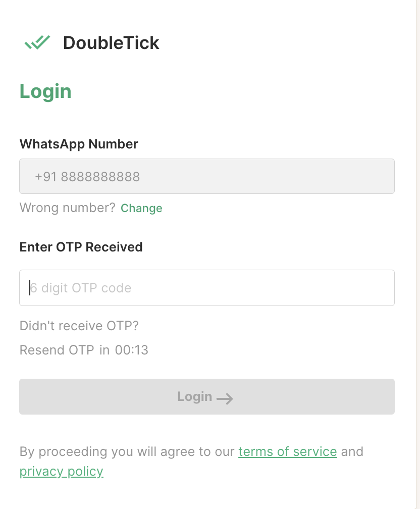The height and width of the screenshot is (509, 420).
Task: Click the DoubleTick brand name text
Action: (111, 43)
